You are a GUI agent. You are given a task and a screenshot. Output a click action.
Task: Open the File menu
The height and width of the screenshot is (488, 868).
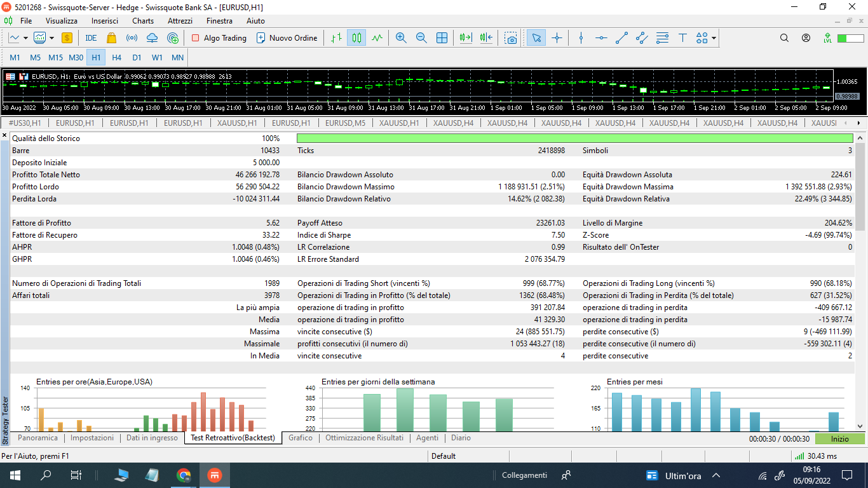[26, 21]
